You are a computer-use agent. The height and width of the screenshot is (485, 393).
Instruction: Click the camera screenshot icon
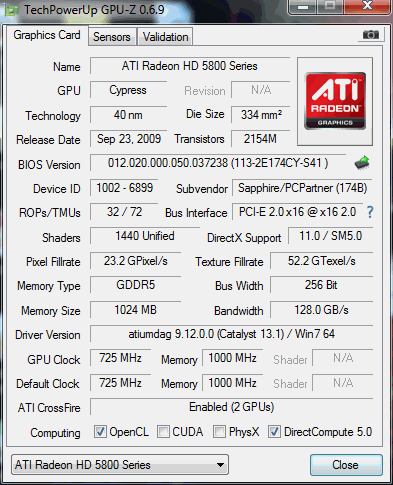click(x=371, y=35)
